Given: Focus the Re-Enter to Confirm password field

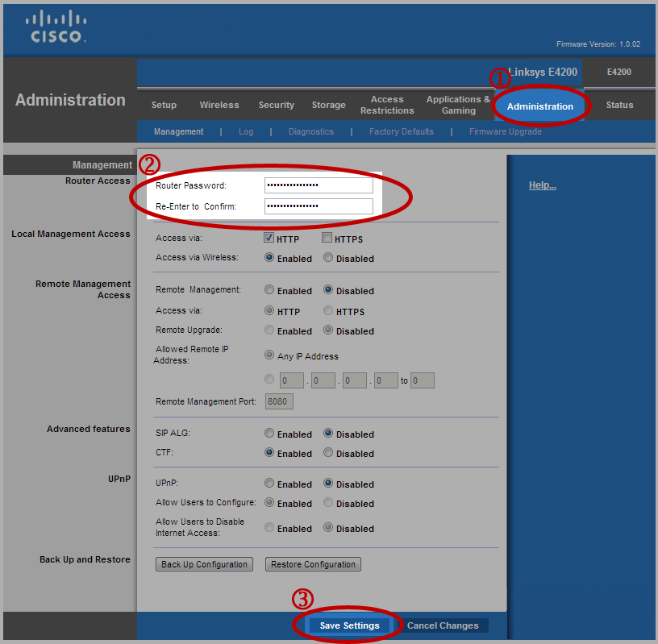Looking at the screenshot, I should point(319,206).
